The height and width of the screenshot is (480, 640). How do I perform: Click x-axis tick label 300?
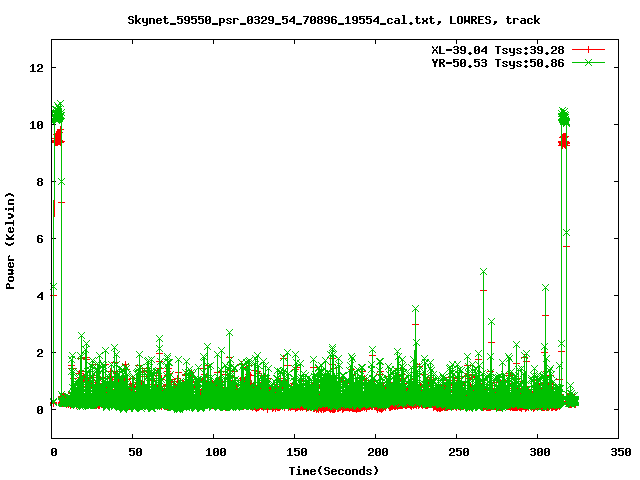[539, 452]
